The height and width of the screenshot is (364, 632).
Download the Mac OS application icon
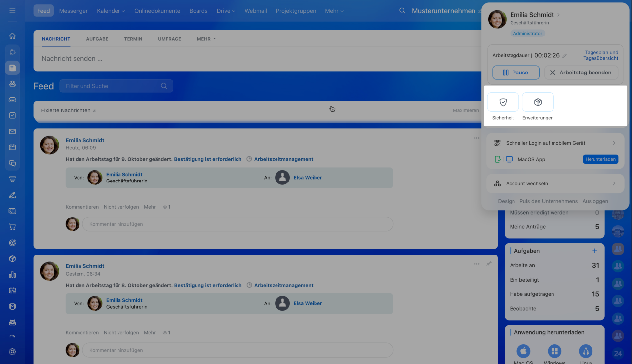[x=523, y=351]
